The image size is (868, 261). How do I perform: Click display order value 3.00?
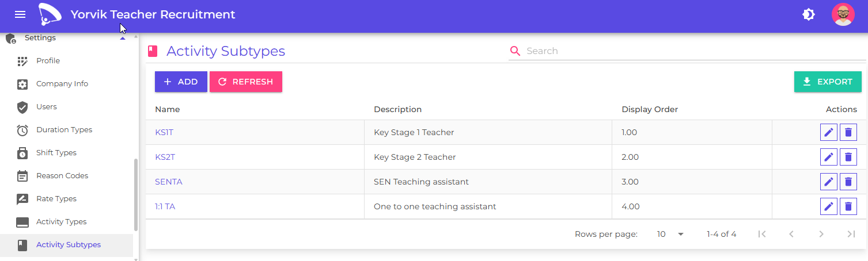tap(630, 182)
